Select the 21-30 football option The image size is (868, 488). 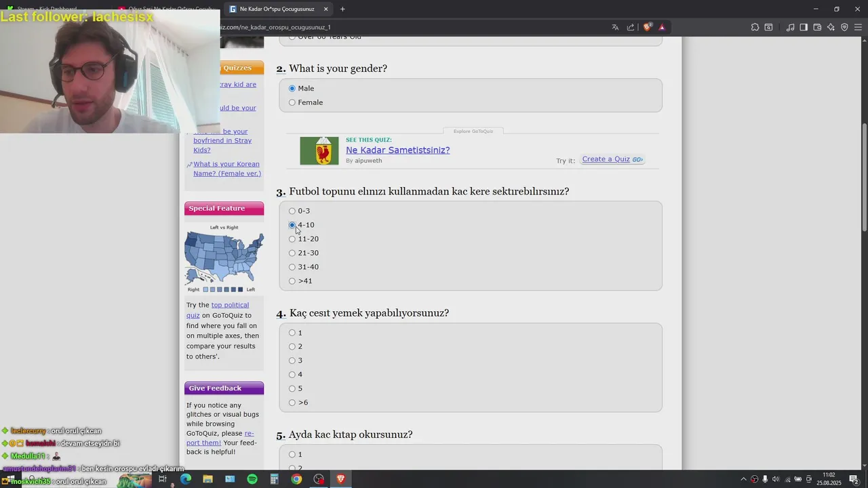[292, 253]
